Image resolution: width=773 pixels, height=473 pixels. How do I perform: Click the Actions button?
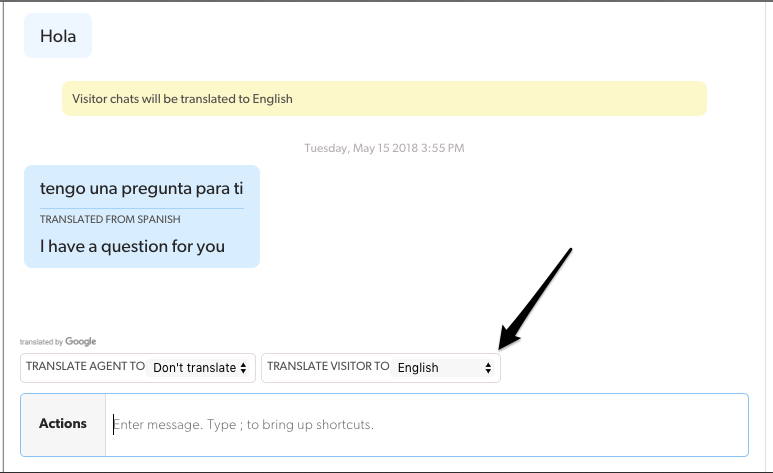(63, 424)
